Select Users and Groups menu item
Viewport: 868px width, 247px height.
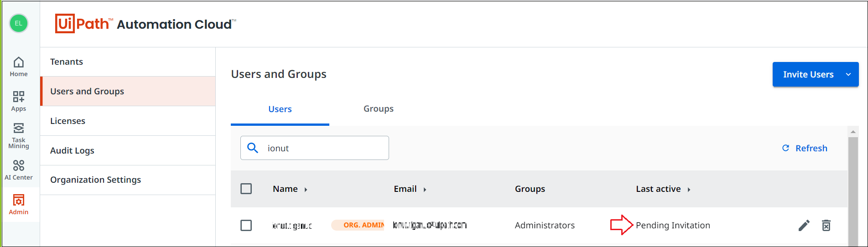click(128, 91)
